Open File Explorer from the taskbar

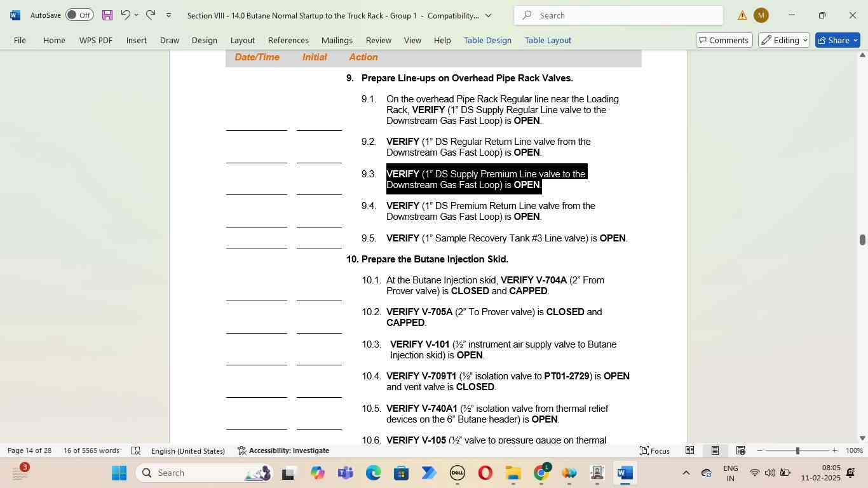click(513, 473)
